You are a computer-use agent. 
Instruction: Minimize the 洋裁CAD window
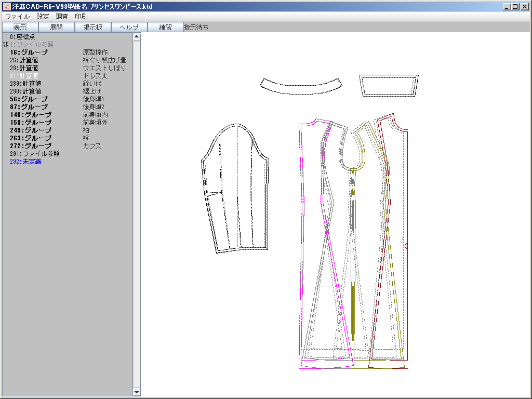(507, 6)
